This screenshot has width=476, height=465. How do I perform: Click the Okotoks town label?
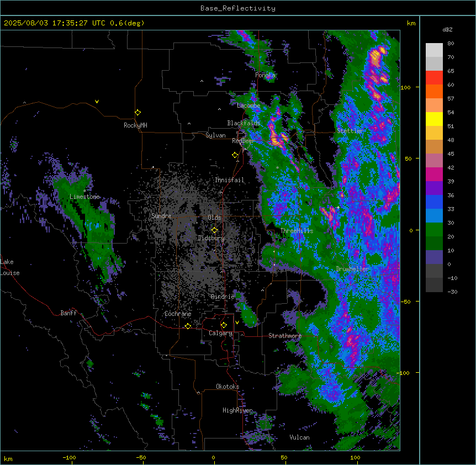[x=228, y=387]
